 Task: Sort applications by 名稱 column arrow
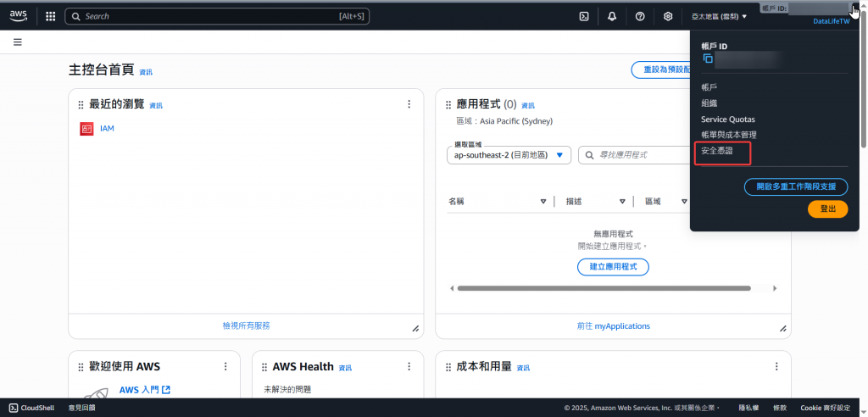coord(543,202)
